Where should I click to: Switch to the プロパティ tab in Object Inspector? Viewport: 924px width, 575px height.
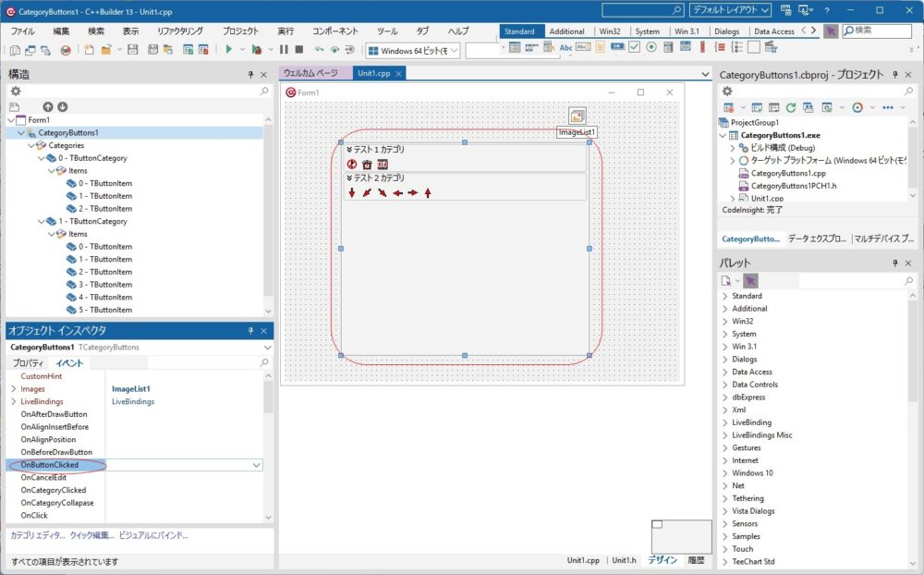[x=27, y=363]
